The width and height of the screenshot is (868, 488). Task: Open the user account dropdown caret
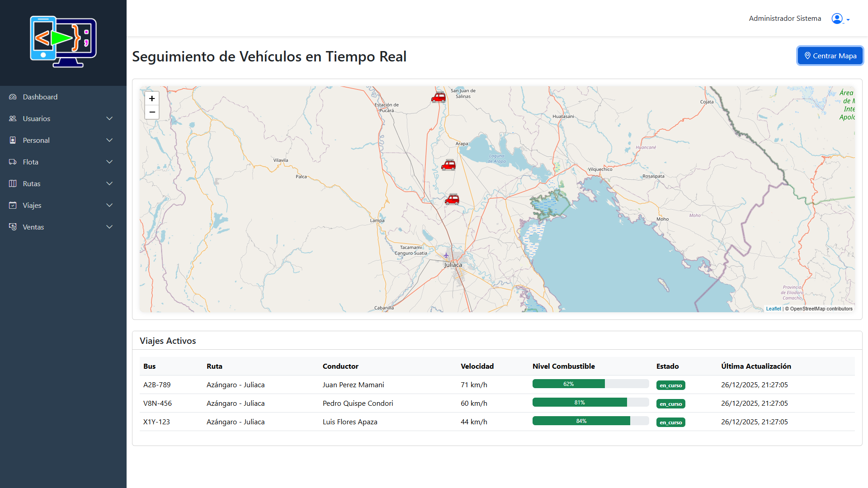click(848, 20)
